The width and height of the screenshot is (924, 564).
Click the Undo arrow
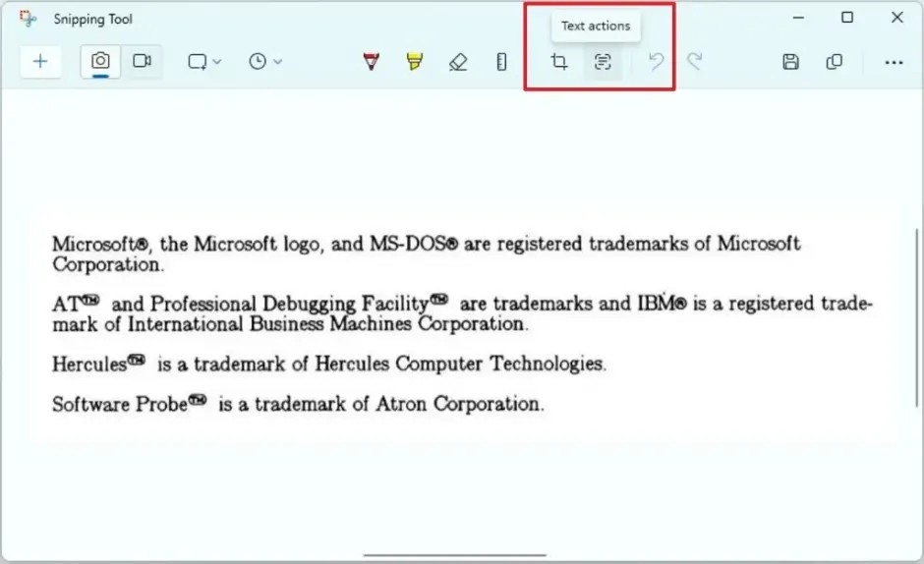point(656,62)
